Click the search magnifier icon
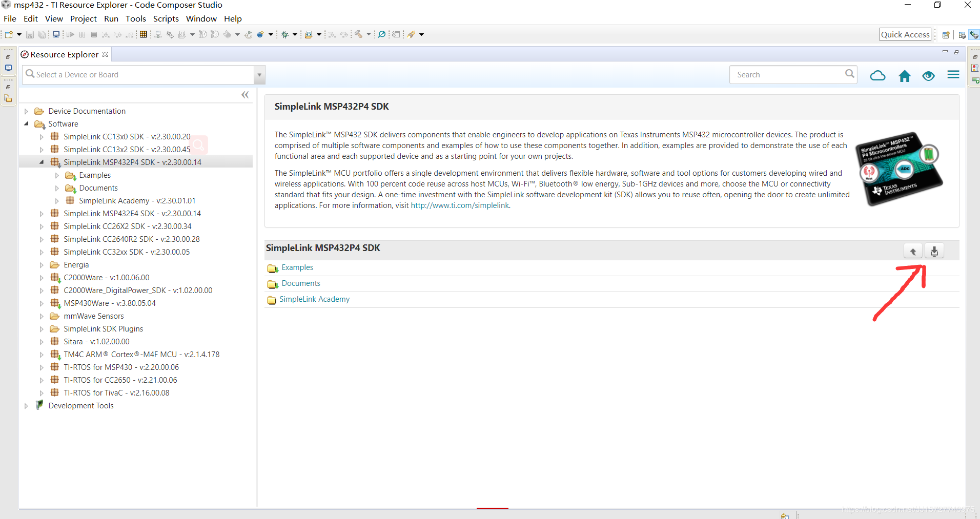 (849, 74)
